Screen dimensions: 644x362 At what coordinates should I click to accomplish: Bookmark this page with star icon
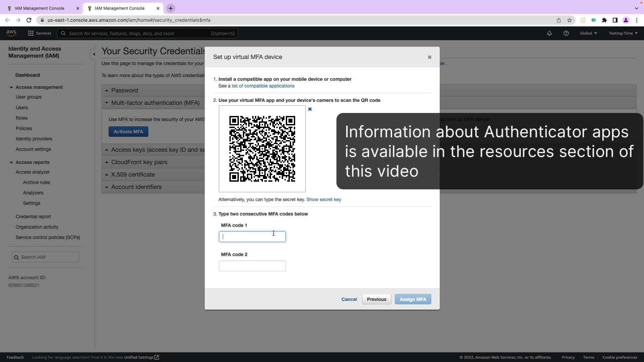tap(569, 20)
